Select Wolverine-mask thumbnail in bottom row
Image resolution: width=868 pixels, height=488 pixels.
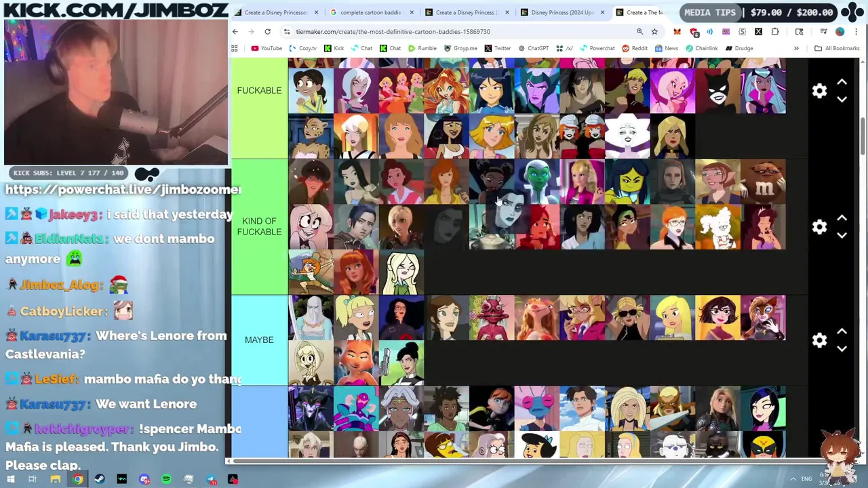[x=764, y=445]
